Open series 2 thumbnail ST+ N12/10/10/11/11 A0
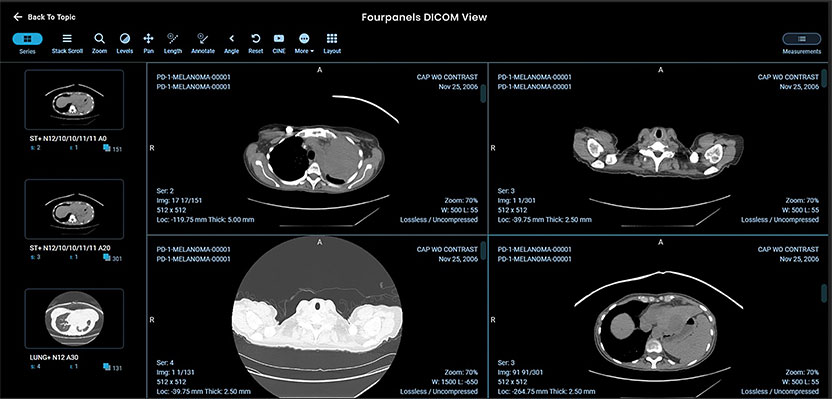The image size is (832, 399). (x=74, y=100)
